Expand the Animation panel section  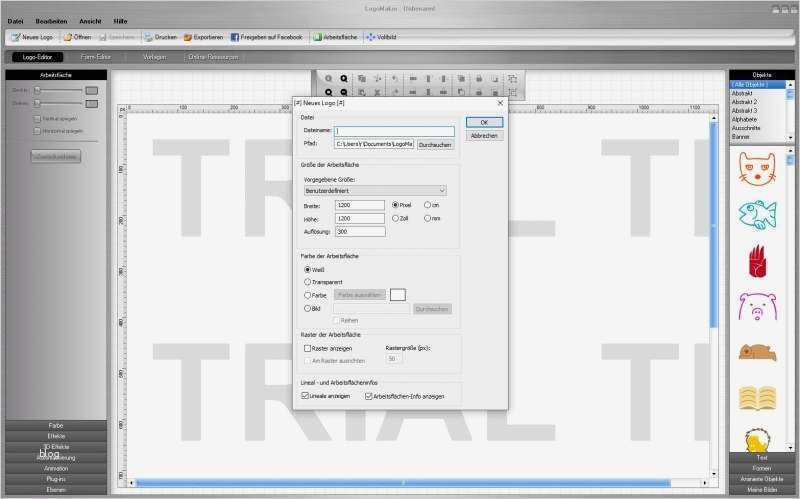(56, 468)
